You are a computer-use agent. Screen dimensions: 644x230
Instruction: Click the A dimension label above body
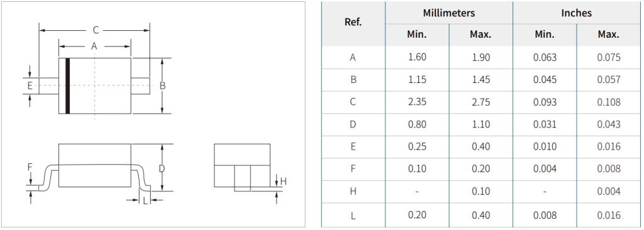pos(94,47)
